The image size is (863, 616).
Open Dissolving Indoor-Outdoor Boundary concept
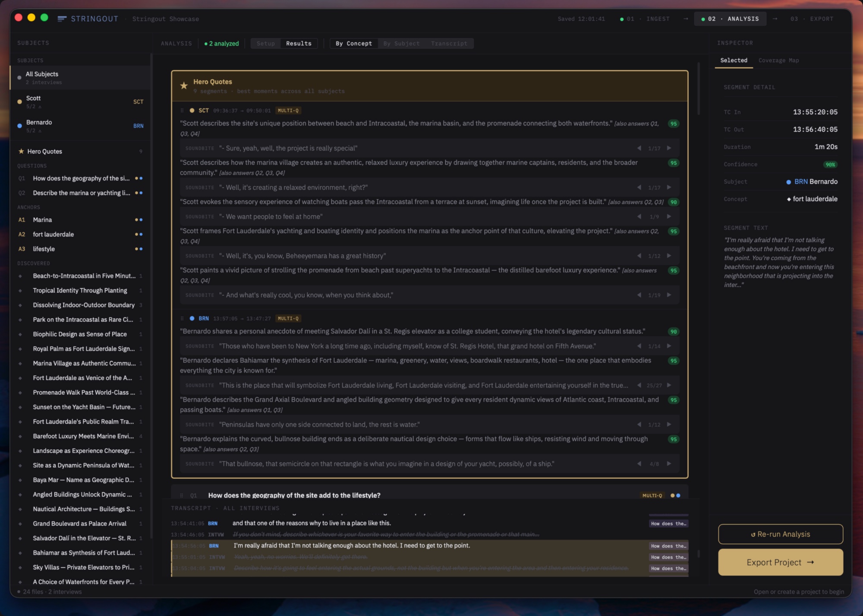pos(81,305)
